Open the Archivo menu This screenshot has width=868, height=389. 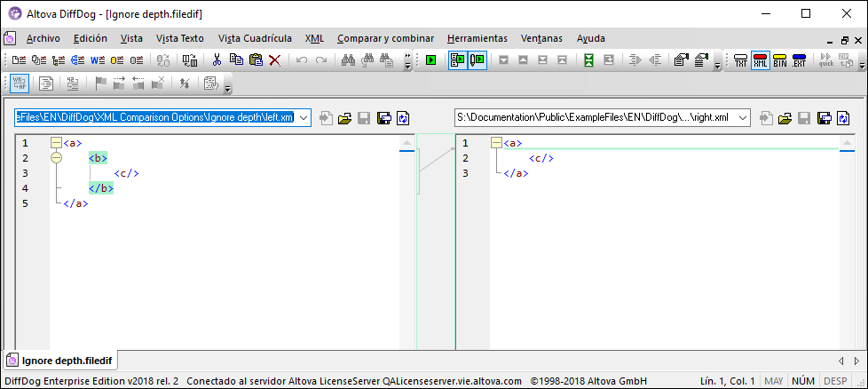43,38
